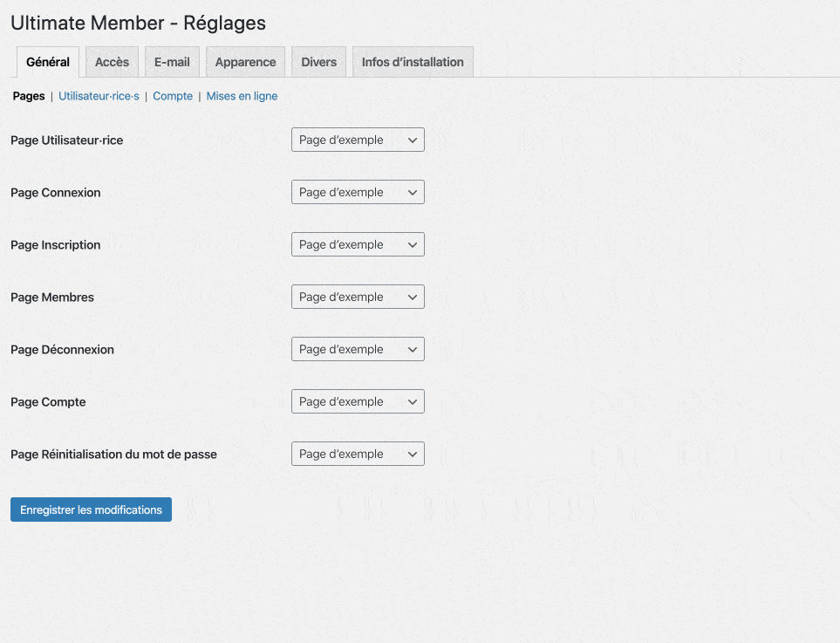Open the Divers tab
Image resolution: width=840 pixels, height=643 pixels.
click(x=318, y=62)
